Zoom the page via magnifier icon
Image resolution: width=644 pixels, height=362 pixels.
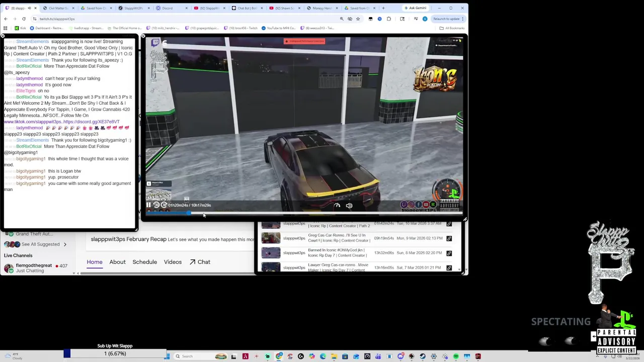point(342,19)
